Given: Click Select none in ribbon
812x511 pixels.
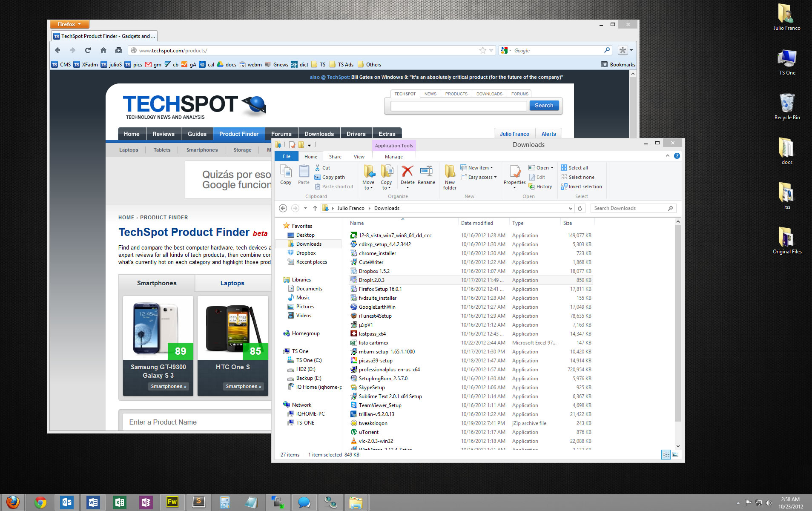Looking at the screenshot, I should 577,177.
